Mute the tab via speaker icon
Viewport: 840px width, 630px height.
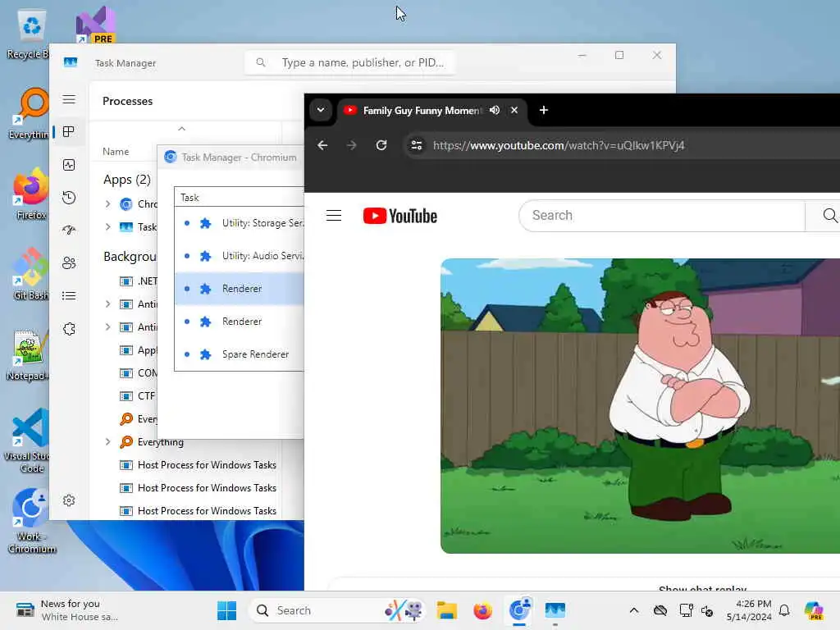[495, 110]
